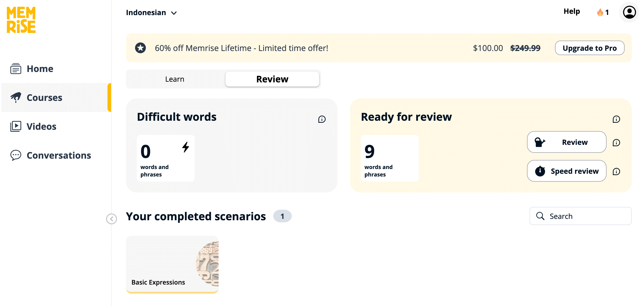Click the streak flame icon
Screen dimensions: 644x306
point(600,12)
